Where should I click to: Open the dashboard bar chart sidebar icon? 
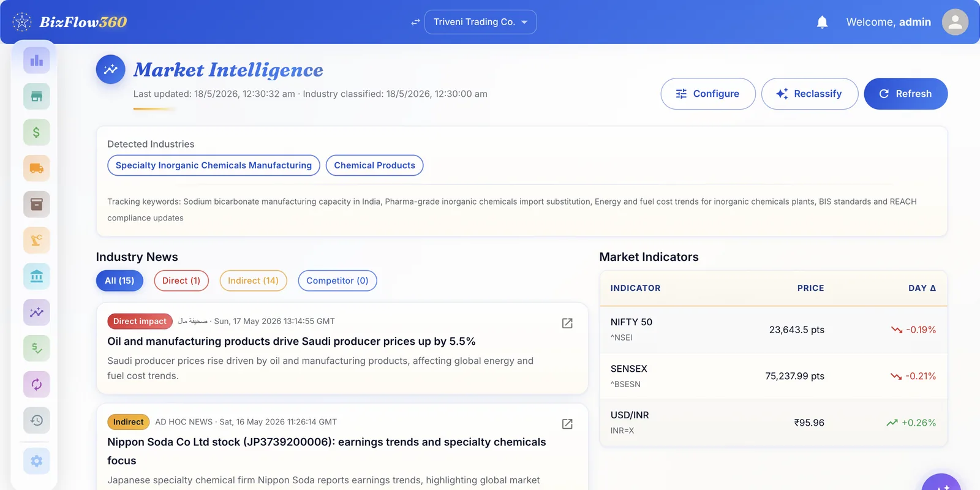point(37,60)
